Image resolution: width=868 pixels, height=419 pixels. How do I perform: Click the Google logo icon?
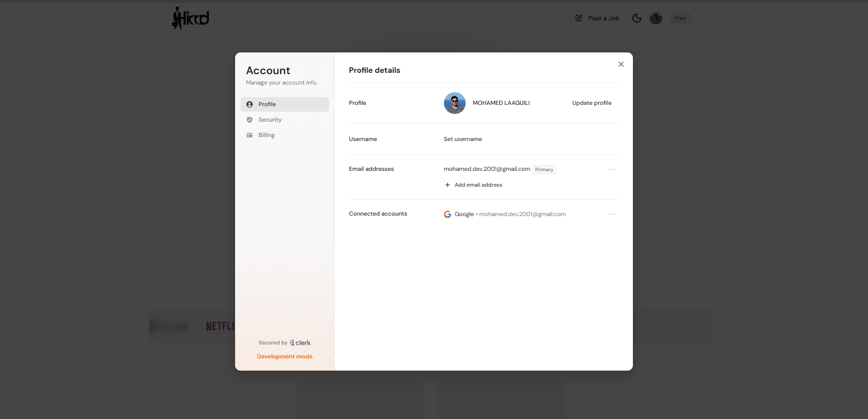[448, 214]
